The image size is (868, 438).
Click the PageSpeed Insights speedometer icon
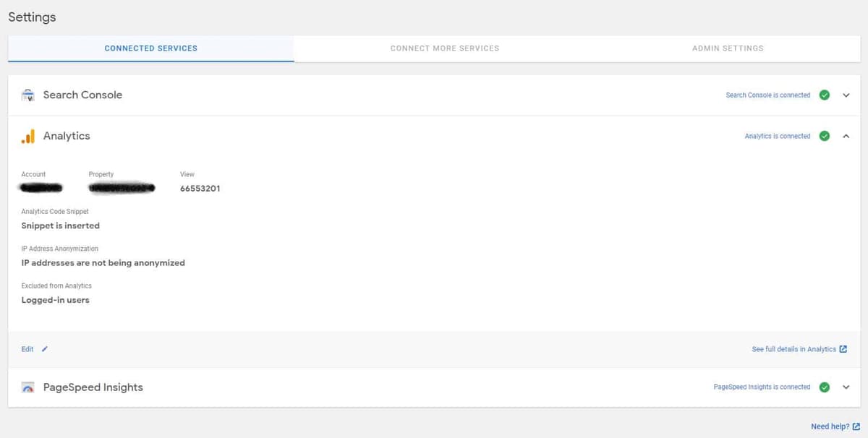point(28,387)
